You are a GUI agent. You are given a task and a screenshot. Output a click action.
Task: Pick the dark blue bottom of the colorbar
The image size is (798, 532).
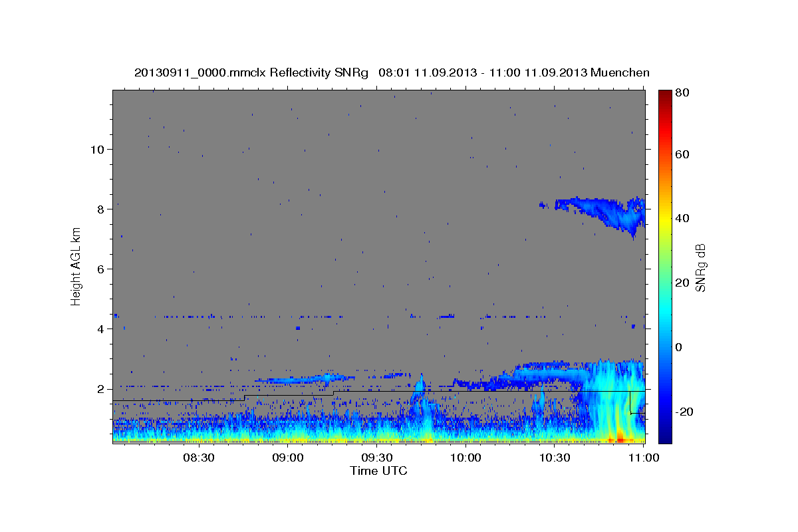point(665,436)
